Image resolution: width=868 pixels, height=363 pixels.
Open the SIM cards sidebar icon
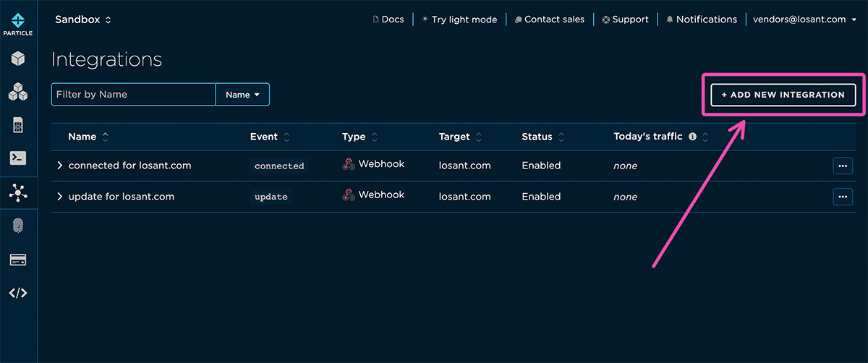pos(18,124)
